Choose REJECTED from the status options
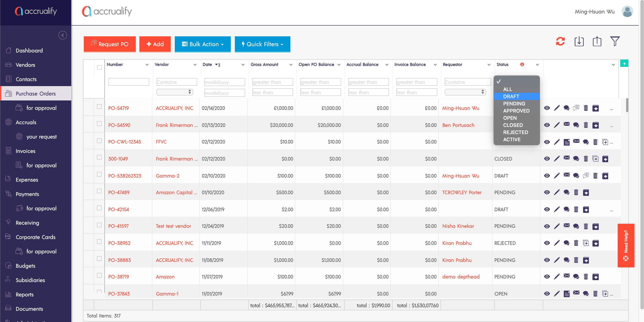644x322 pixels. tap(515, 132)
